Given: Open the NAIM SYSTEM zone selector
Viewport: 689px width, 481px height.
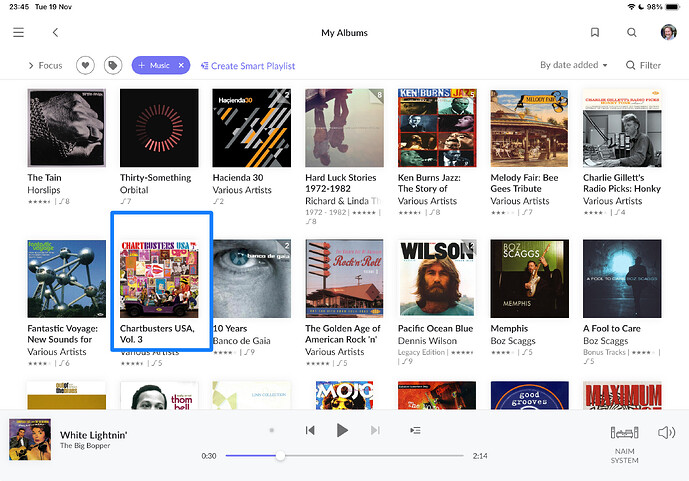Looking at the screenshot, I should point(624,444).
